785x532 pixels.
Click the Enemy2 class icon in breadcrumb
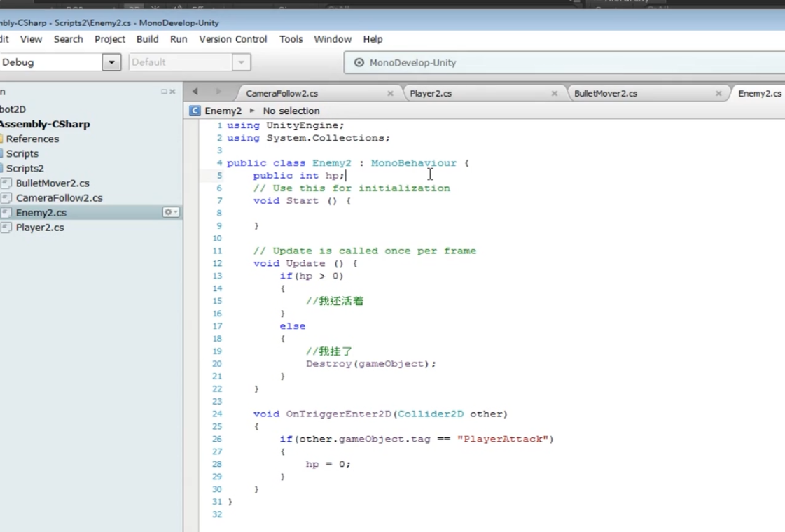tap(195, 111)
